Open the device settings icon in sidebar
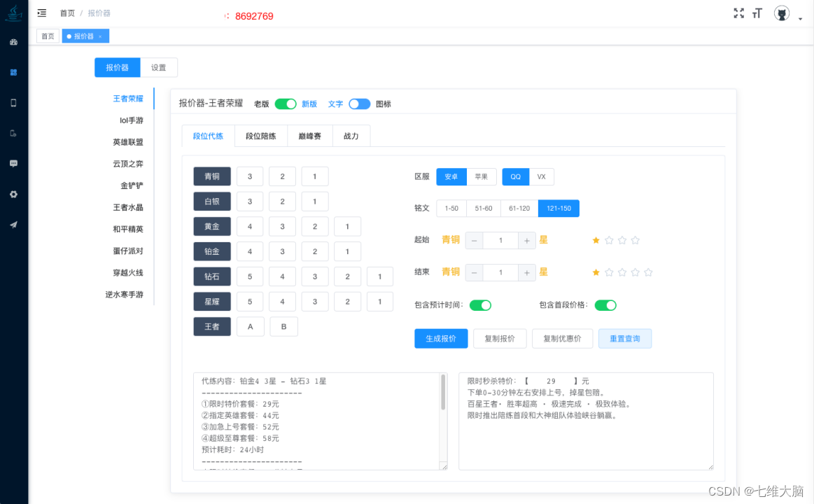The height and width of the screenshot is (504, 814). tap(13, 134)
